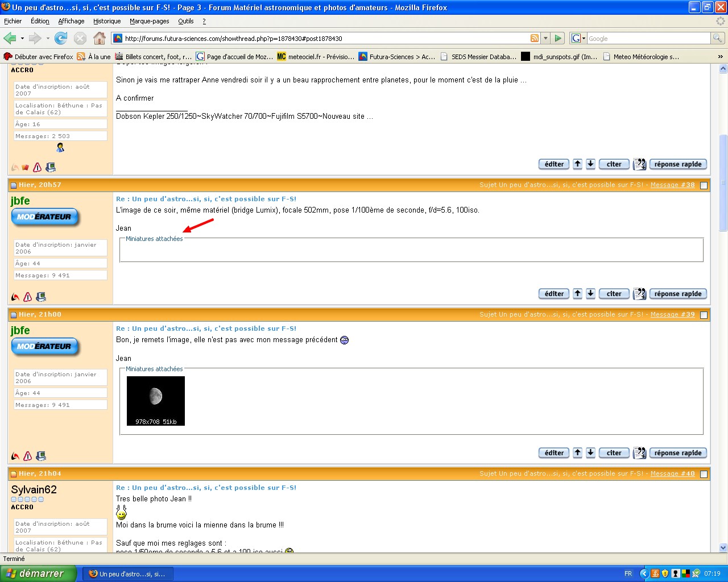728x582 pixels.
Task: Open the Google search engine selector
Action: (578, 38)
